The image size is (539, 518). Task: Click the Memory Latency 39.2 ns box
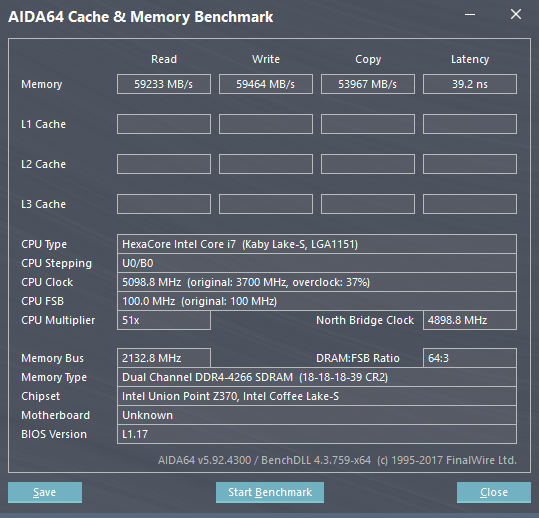(470, 84)
